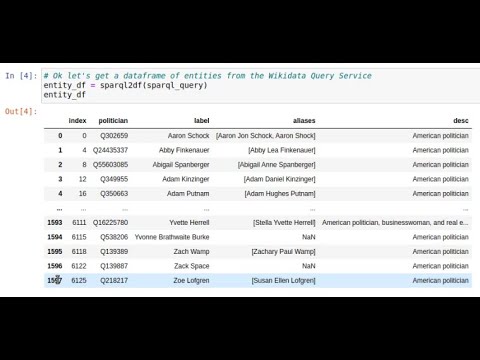The image size is (480, 360).
Task: Click alias '[Zachary Paul Wamp]'
Action: pos(283,251)
